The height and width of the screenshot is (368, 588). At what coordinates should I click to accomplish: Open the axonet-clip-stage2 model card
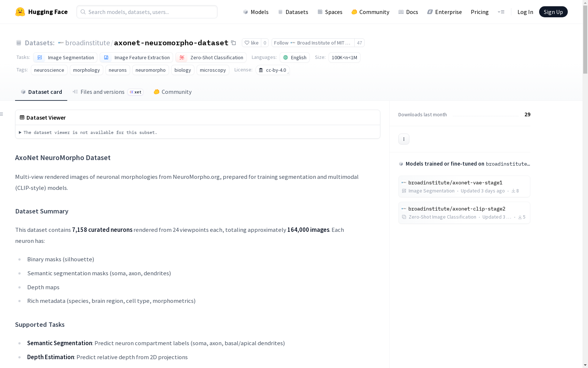(464, 213)
